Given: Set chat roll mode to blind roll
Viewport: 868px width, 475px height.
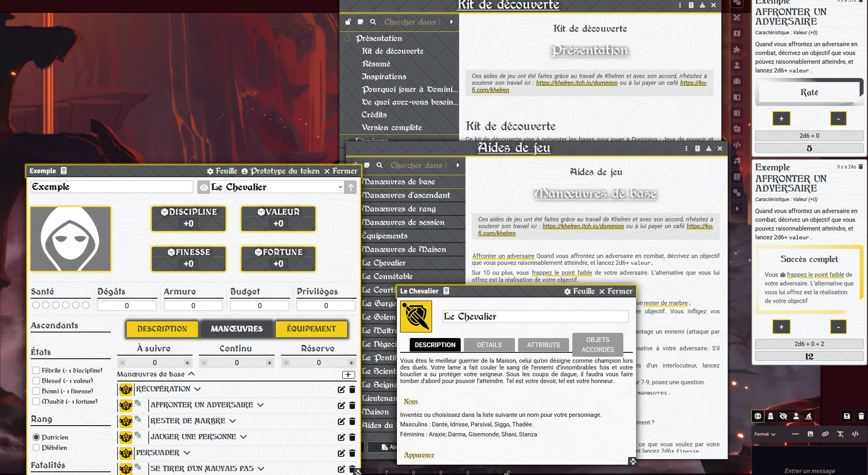Looking at the screenshot, I should 784,416.
